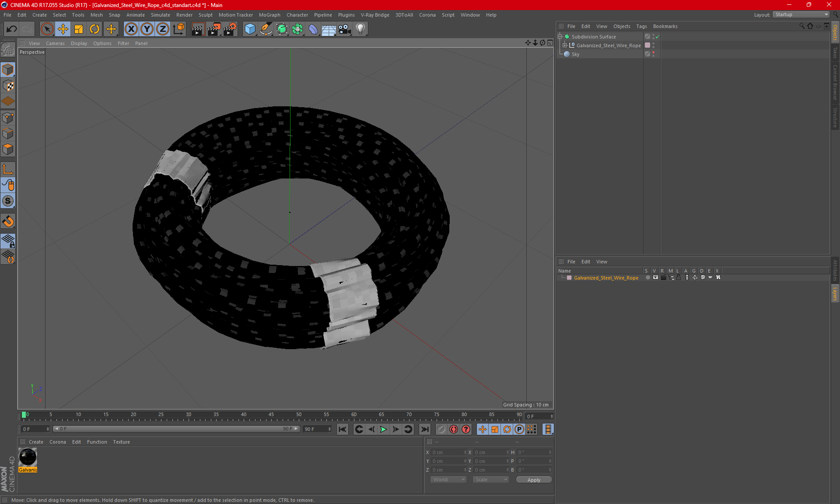The image size is (840, 504).
Task: Toggle Subdivision Surface enable checkmark
Action: tap(657, 37)
